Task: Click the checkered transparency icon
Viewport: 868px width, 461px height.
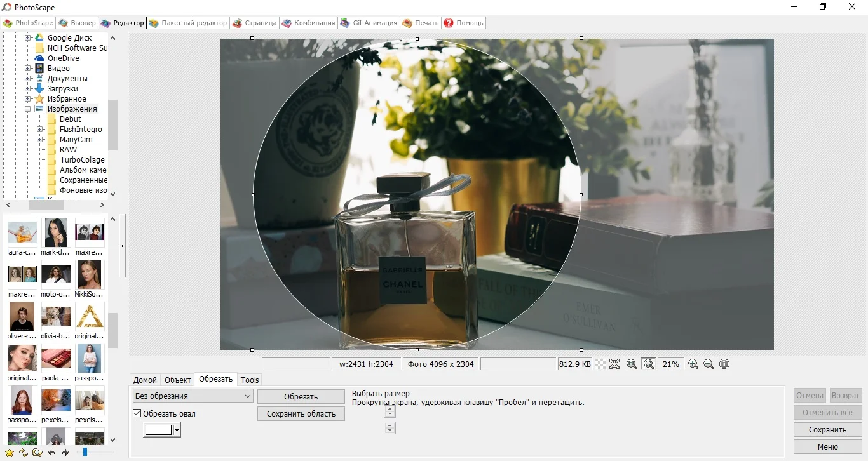Action: click(600, 364)
